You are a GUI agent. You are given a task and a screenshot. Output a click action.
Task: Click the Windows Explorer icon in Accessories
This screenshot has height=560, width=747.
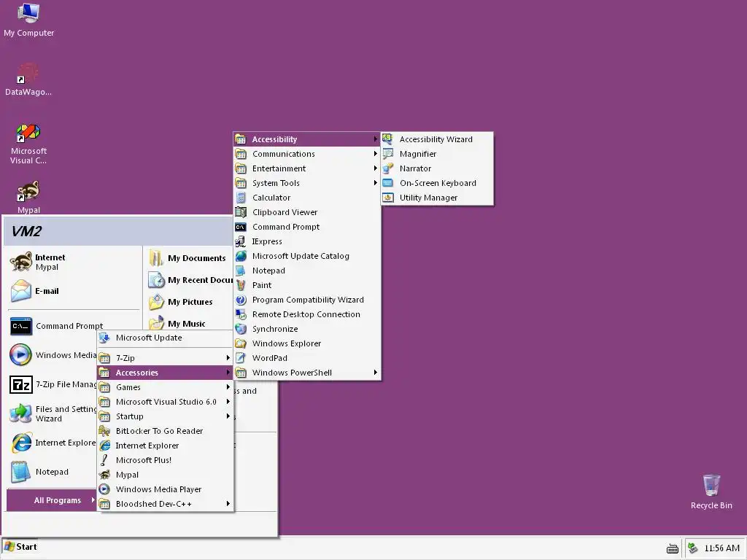tap(241, 344)
